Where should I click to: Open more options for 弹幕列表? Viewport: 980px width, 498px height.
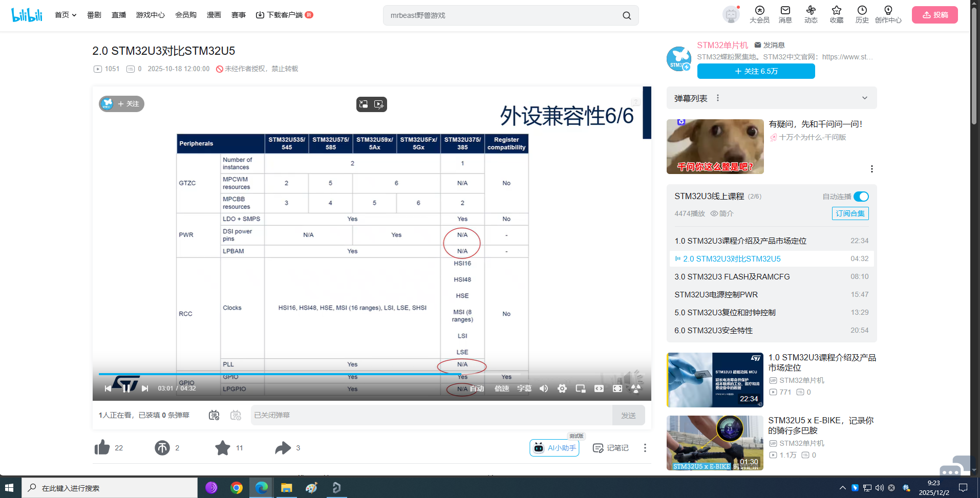(718, 98)
